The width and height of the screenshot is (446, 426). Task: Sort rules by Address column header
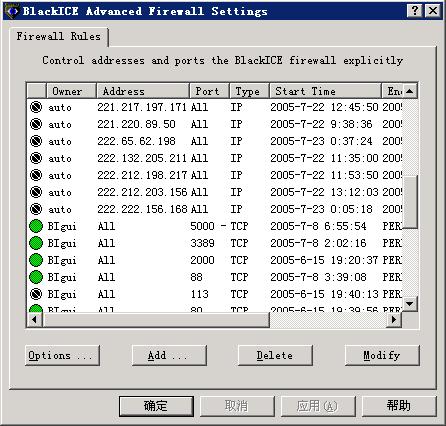(143, 91)
